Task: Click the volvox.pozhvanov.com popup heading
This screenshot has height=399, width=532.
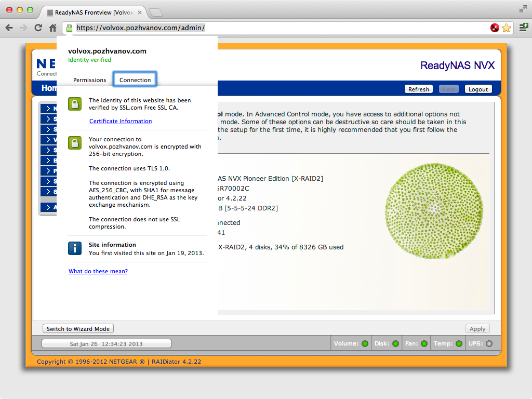Action: pyautogui.click(x=107, y=51)
